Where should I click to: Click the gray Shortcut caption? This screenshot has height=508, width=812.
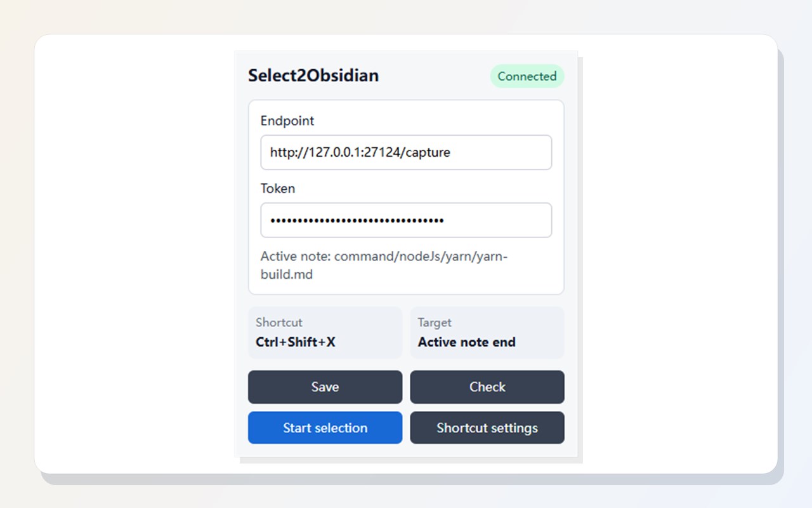click(279, 323)
